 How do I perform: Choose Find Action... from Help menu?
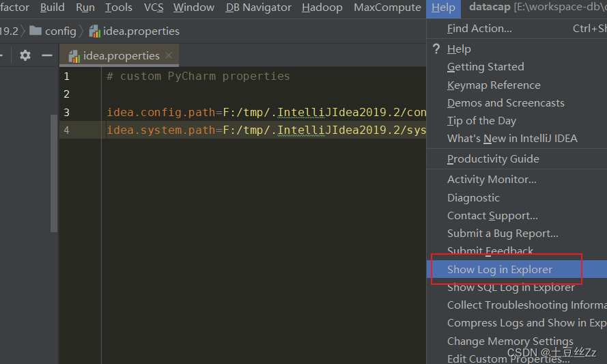pyautogui.click(x=517, y=28)
